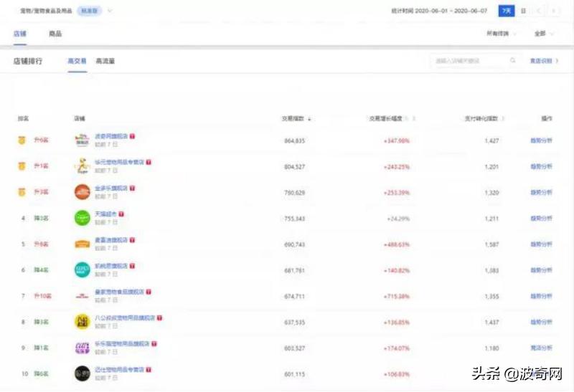Click the transaction index value 601,115

point(295,374)
